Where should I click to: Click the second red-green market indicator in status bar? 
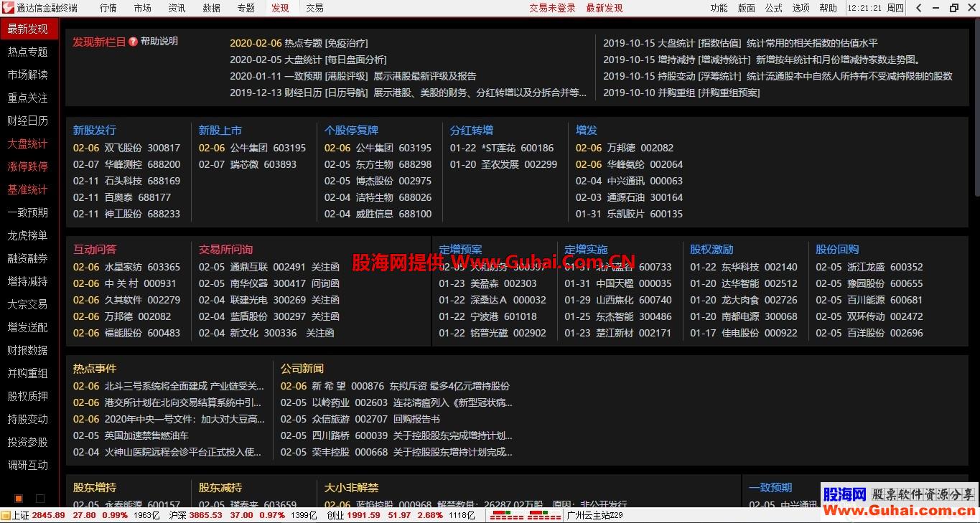(x=544, y=515)
